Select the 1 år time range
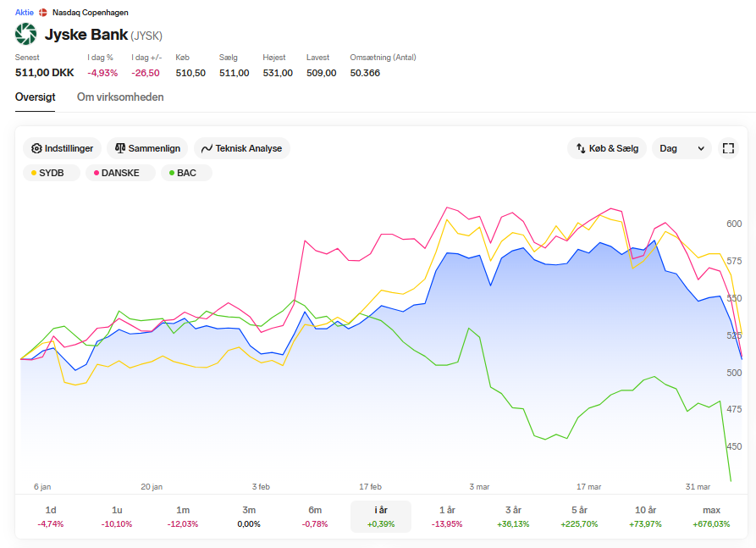 (x=447, y=516)
